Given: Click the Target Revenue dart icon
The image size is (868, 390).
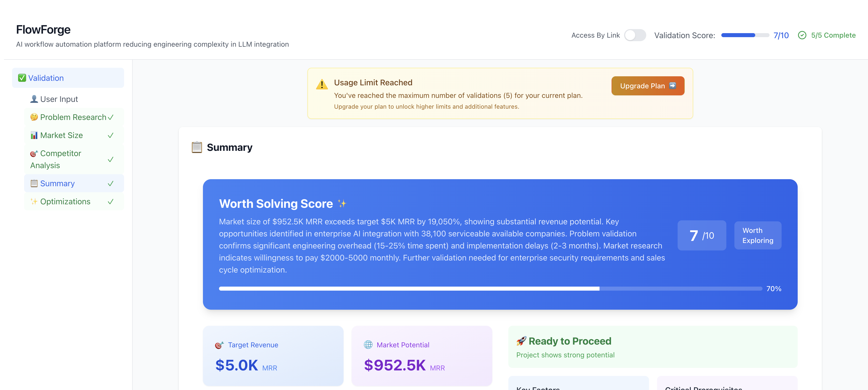Looking at the screenshot, I should point(219,345).
